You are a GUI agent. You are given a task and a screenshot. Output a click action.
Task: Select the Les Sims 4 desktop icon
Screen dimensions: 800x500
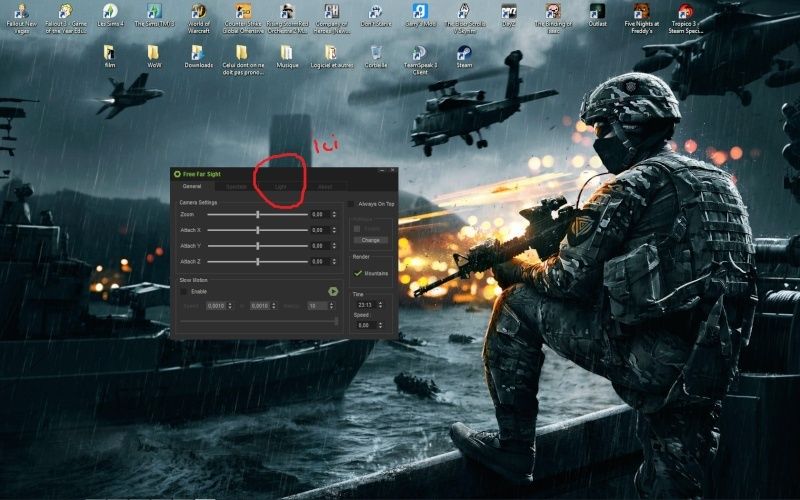coord(110,15)
